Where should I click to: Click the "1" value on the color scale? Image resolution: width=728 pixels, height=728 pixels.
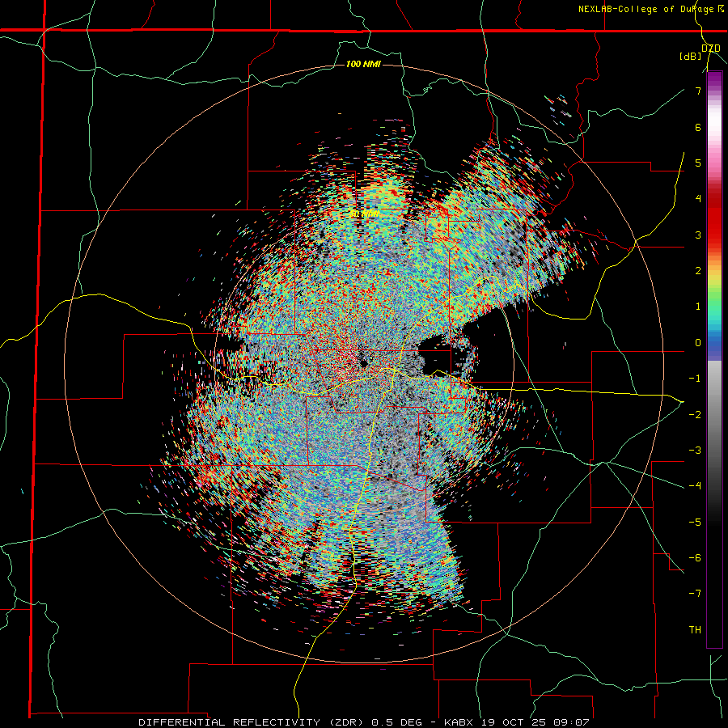[x=698, y=307]
